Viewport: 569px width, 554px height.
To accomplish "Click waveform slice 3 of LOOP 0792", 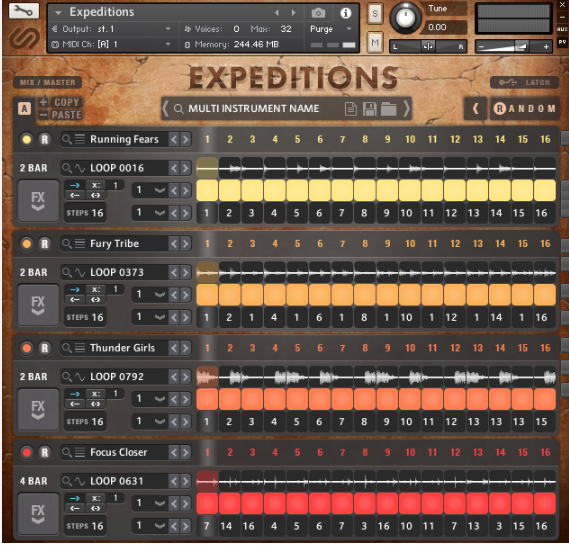I will point(252,377).
